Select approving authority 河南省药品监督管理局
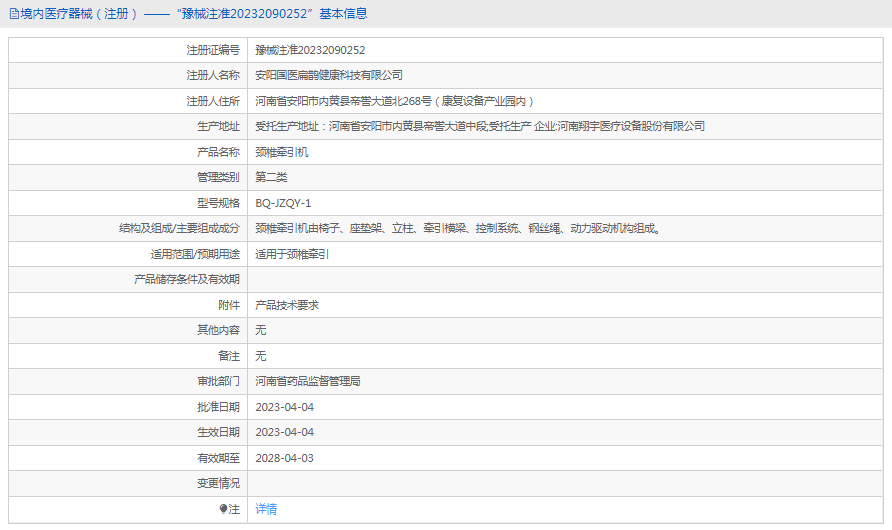The width and height of the screenshot is (892, 530). click(x=308, y=382)
